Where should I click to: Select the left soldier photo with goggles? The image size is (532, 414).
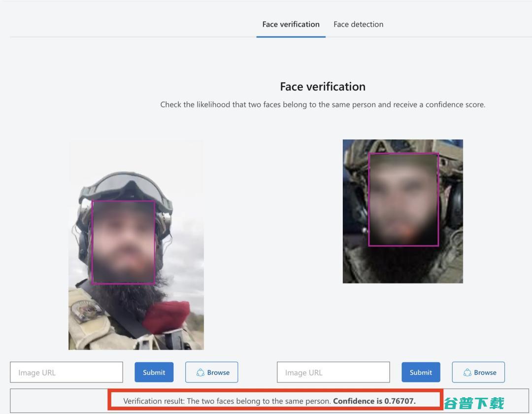136,245
